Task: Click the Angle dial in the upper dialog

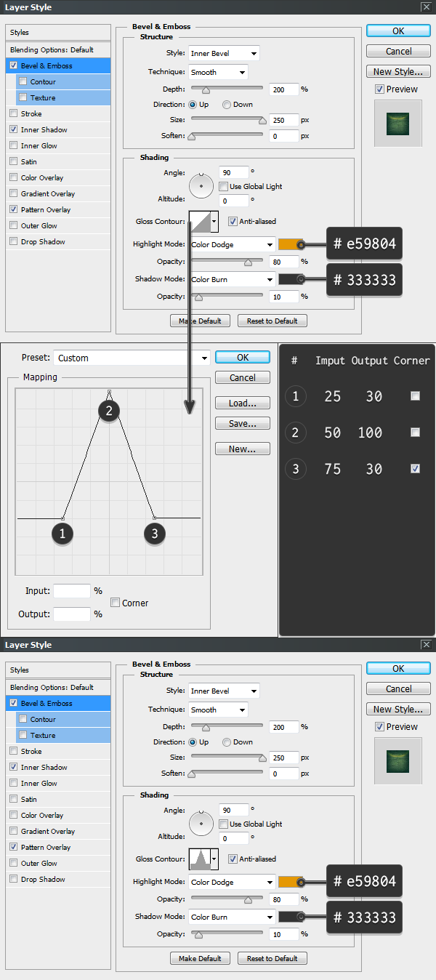Action: pyautogui.click(x=201, y=185)
